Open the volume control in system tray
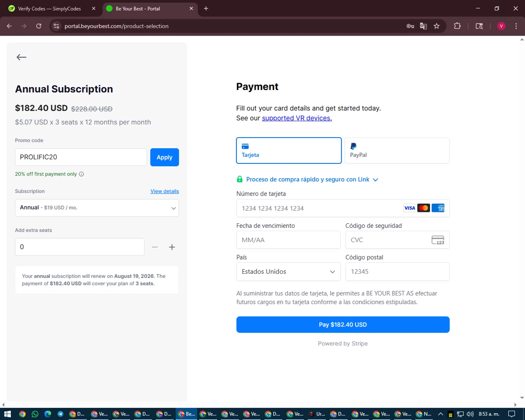The image size is (525, 420). (470, 414)
